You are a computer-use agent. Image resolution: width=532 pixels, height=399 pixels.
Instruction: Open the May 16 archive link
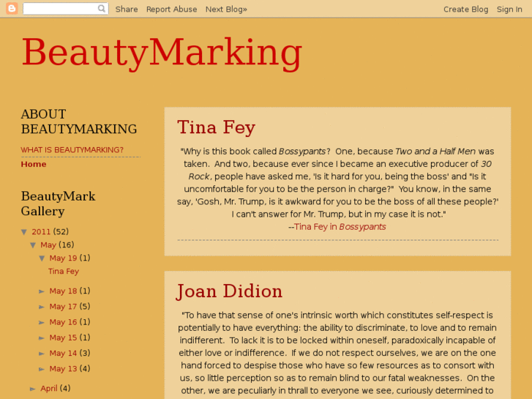[63, 322]
